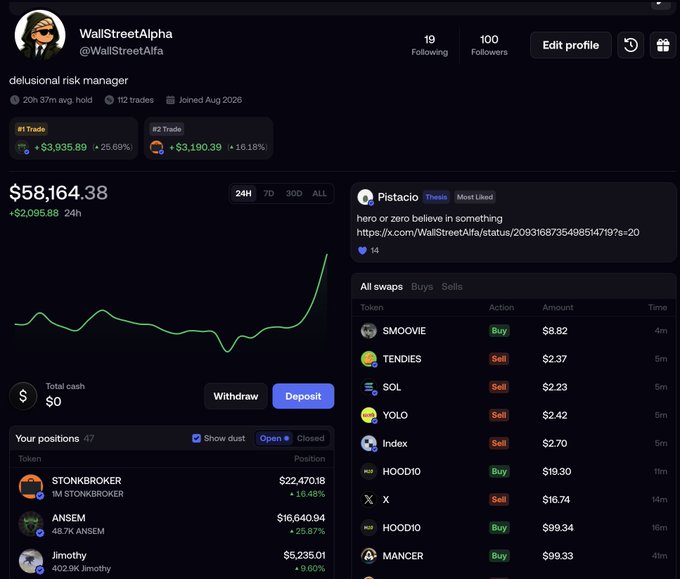Click the Most Liked badge
Image resolution: width=680 pixels, height=579 pixels.
[475, 197]
